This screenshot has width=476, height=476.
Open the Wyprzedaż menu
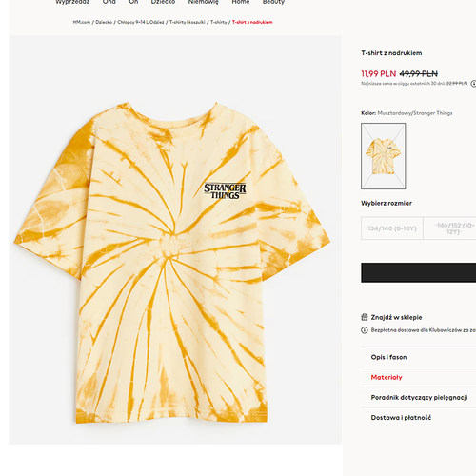point(72,2)
